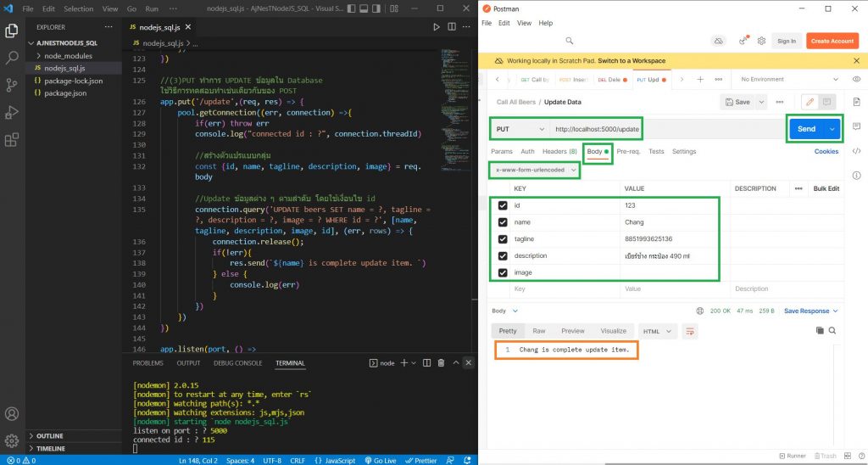Open the Edit menu in Postman
This screenshot has height=465, width=868.
tap(504, 23)
